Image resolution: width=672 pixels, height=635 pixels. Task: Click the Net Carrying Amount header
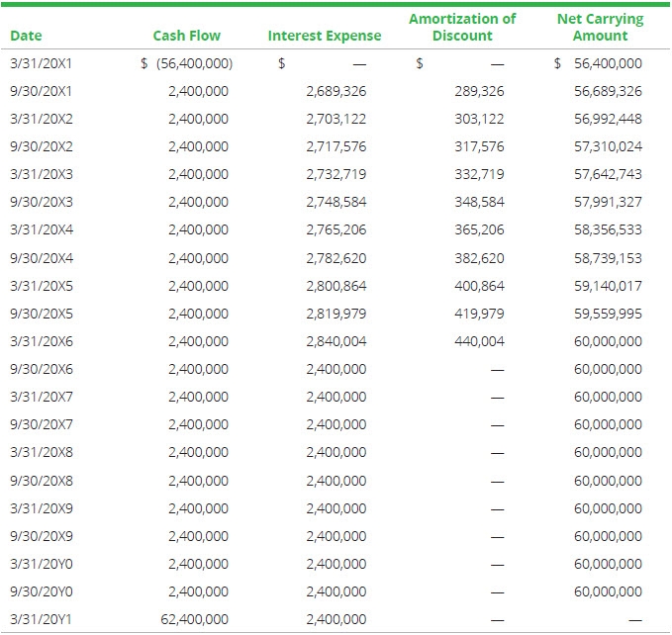pyautogui.click(x=600, y=27)
